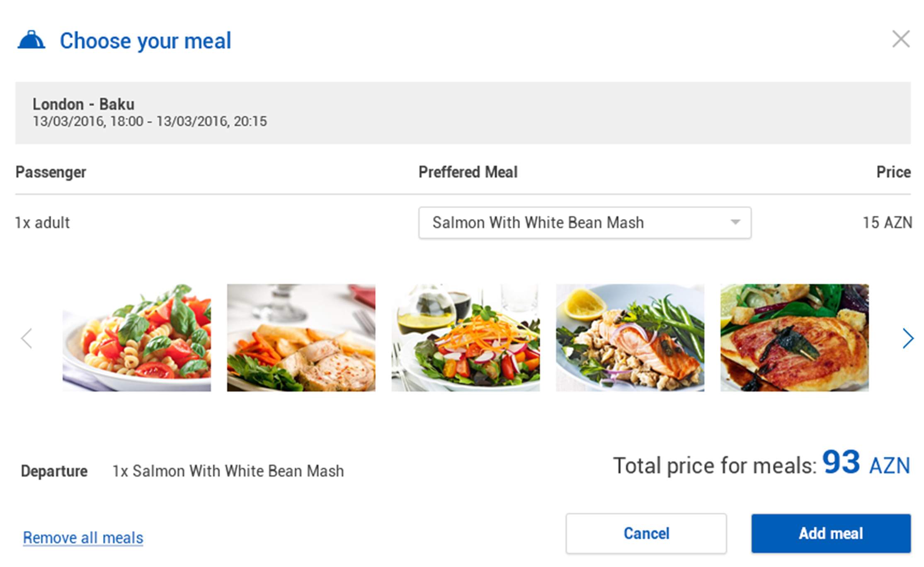Viewport: 924px width, 567px height.
Task: Show previous meals with the left carousel arrow
Action: (27, 338)
